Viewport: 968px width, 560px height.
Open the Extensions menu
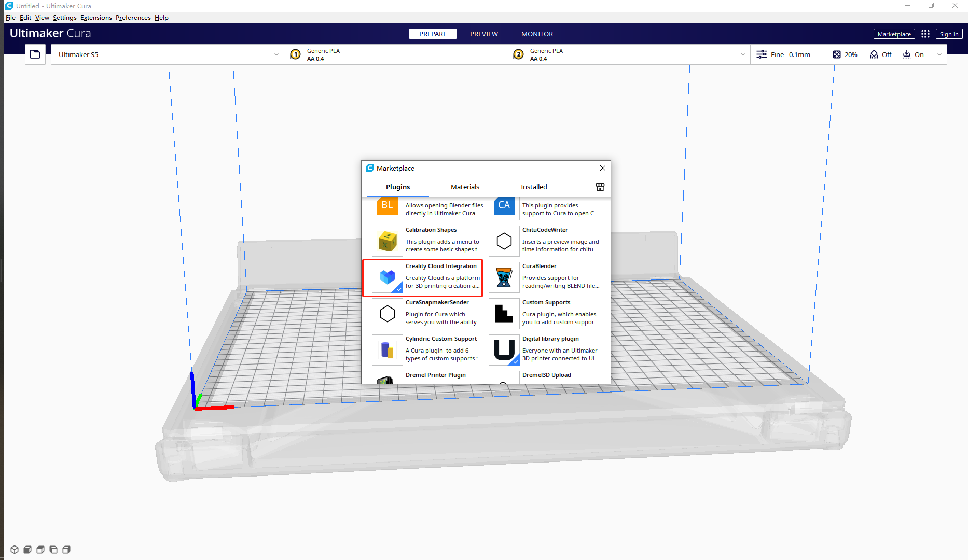coord(96,18)
